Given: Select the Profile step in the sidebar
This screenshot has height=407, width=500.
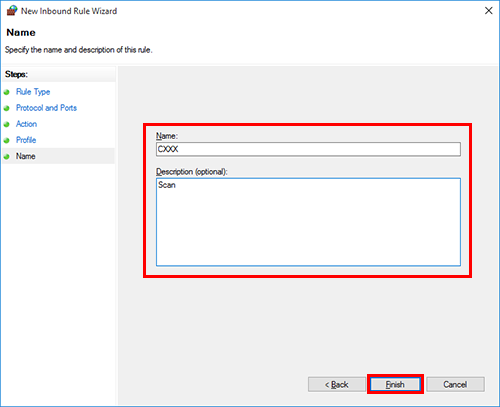Looking at the screenshot, I should tap(26, 140).
